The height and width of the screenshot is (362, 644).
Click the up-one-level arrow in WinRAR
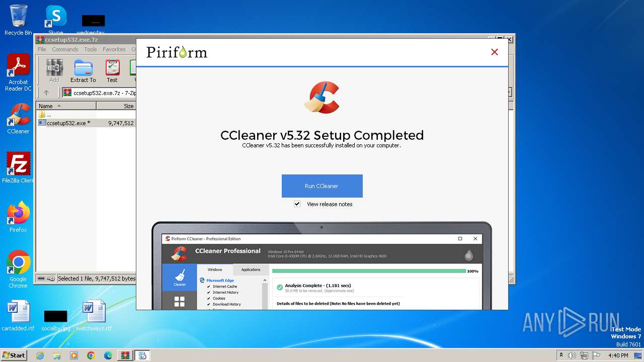[46, 93]
